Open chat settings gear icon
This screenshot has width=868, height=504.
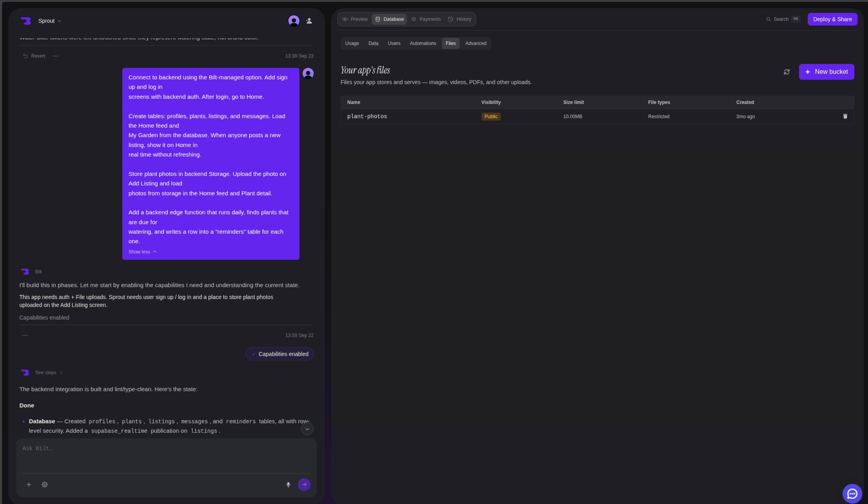pyautogui.click(x=45, y=485)
